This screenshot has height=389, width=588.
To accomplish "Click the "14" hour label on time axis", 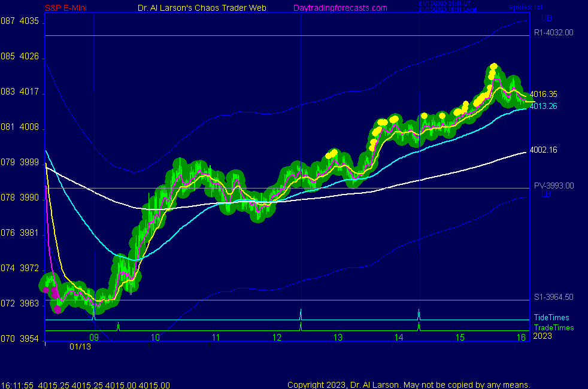I will pyautogui.click(x=399, y=338).
